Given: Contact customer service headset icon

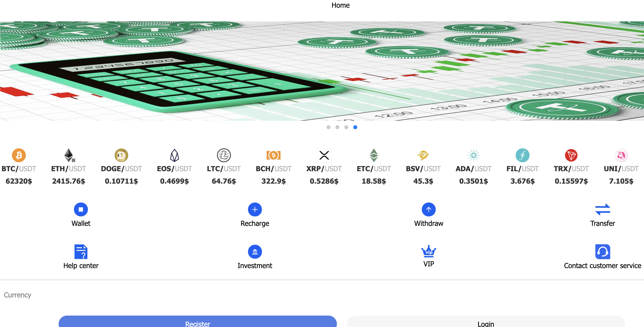Looking at the screenshot, I should click(x=602, y=251).
